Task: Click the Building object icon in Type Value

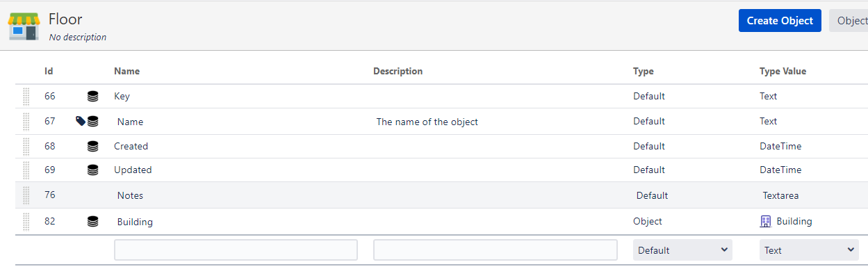Action: coord(766,221)
